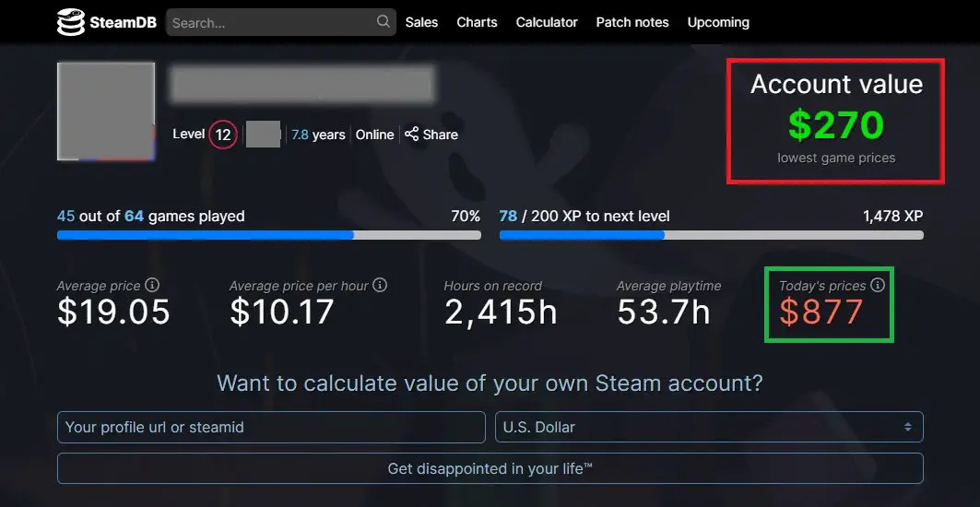The width and height of the screenshot is (980, 507).
Task: Click the 70% games played percentage
Action: (x=466, y=217)
